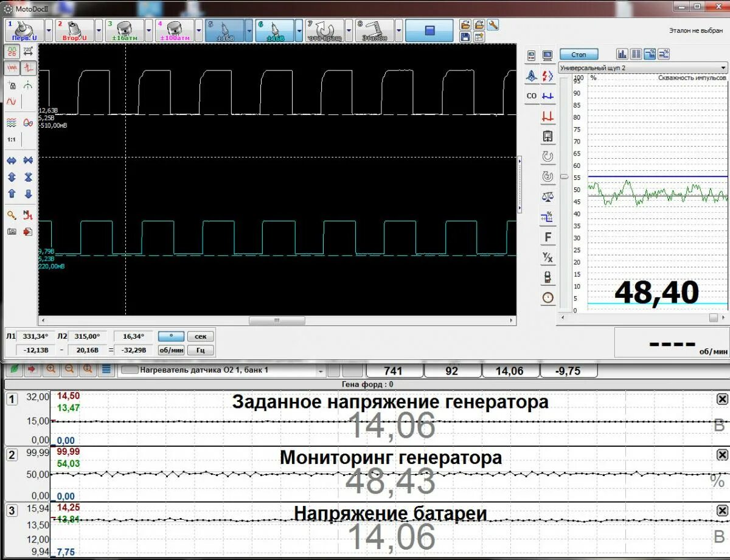Toggle the red waveform mode icon
The image size is (730, 560).
coord(12,67)
